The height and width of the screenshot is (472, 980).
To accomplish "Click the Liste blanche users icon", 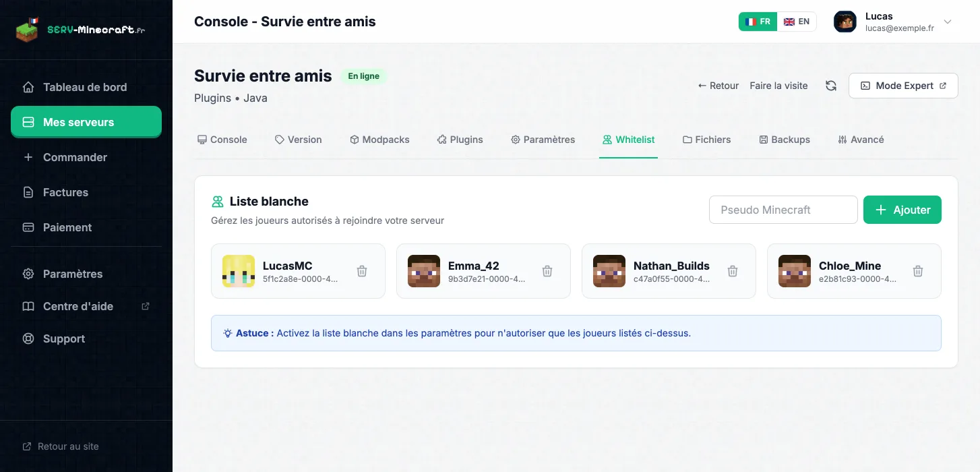I will pos(218,202).
